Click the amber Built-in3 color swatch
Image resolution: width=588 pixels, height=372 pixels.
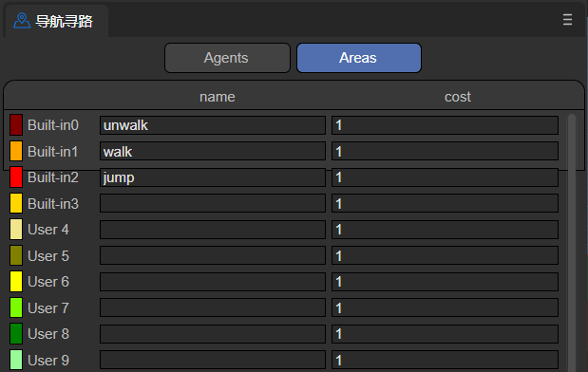(16, 203)
